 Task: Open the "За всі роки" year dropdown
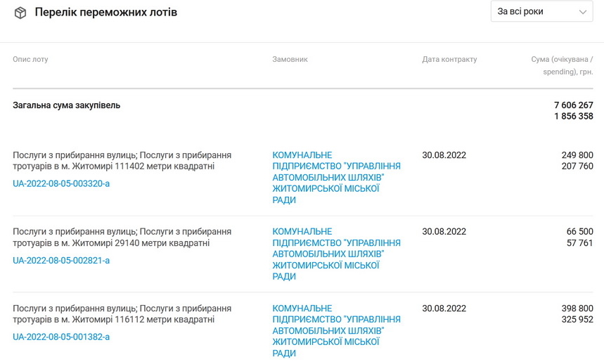541,11
